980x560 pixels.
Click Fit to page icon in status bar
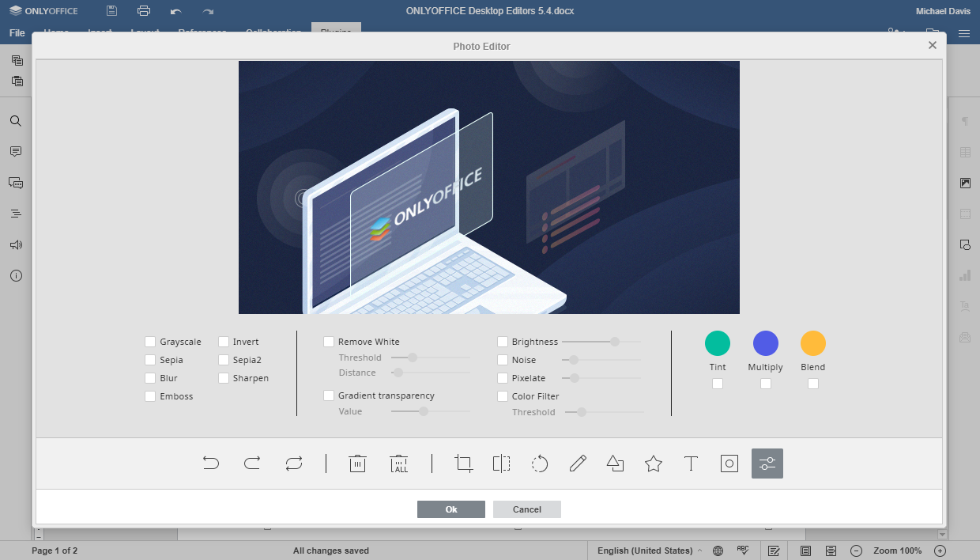(x=805, y=551)
